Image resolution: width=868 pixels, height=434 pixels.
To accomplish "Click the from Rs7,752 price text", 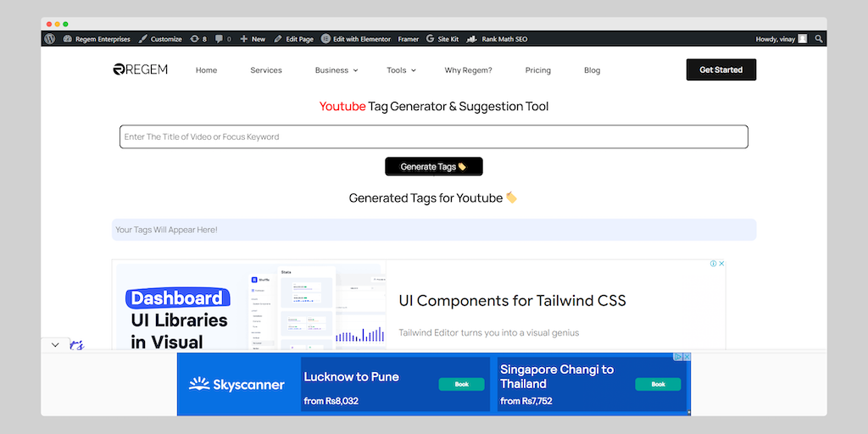I will pyautogui.click(x=526, y=401).
